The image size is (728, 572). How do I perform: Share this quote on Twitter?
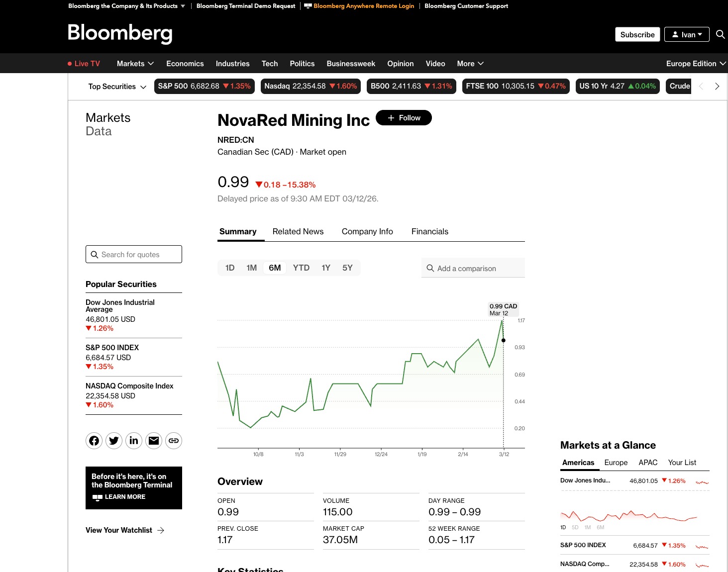[114, 441]
